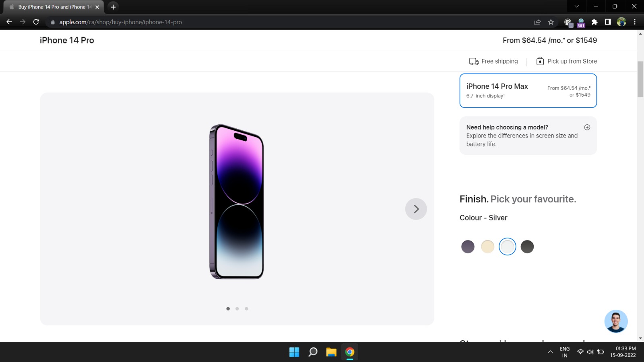The image size is (644, 362).
Task: View site information via the lock icon
Action: pos(53,22)
